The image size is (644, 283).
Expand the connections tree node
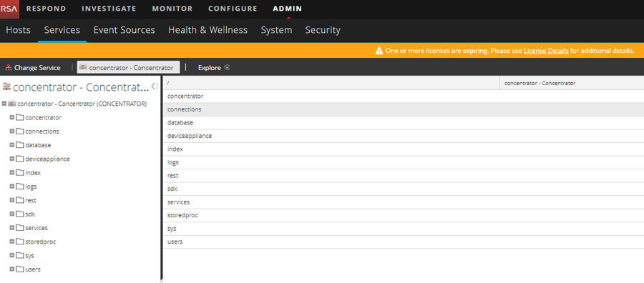(12, 131)
